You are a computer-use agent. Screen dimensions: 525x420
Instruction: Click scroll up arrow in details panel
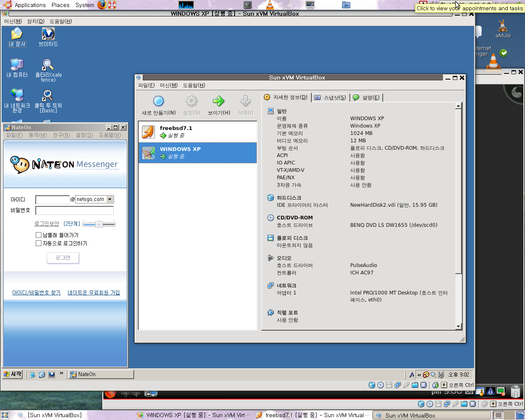click(x=459, y=107)
